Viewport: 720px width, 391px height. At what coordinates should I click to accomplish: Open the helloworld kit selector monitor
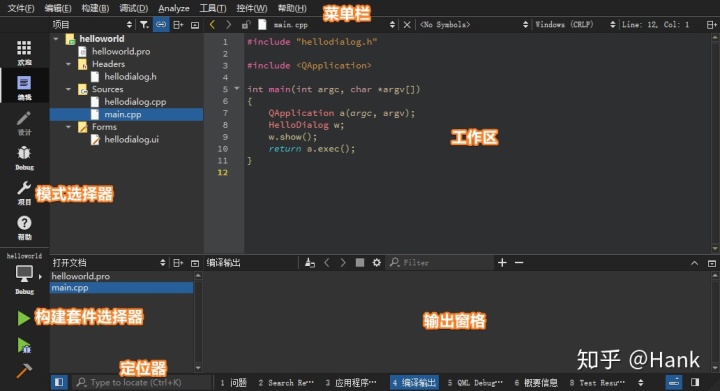(x=24, y=274)
